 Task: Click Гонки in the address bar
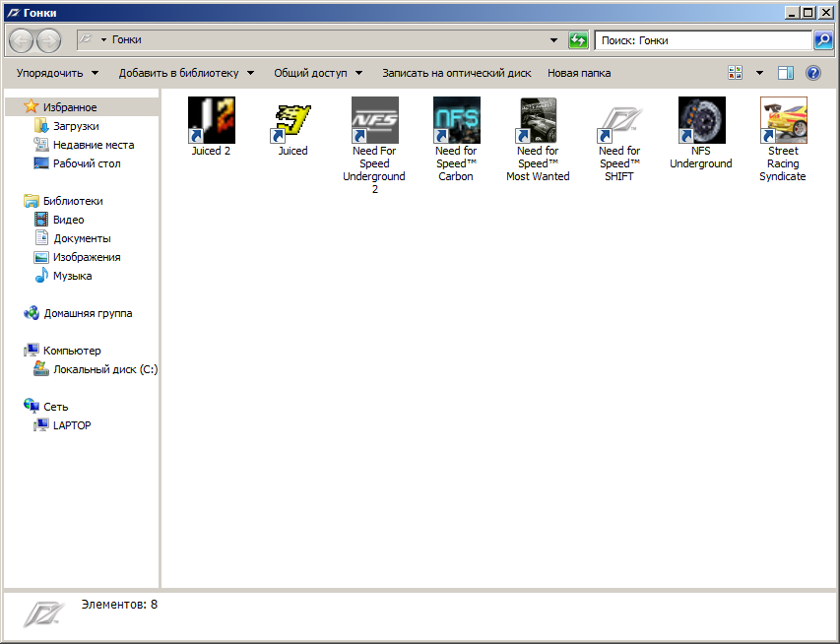coord(127,39)
